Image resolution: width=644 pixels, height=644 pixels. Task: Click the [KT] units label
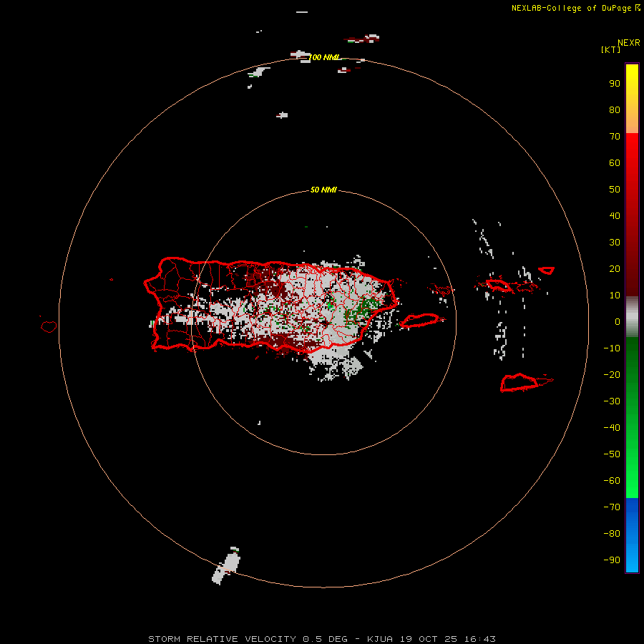pyautogui.click(x=610, y=49)
